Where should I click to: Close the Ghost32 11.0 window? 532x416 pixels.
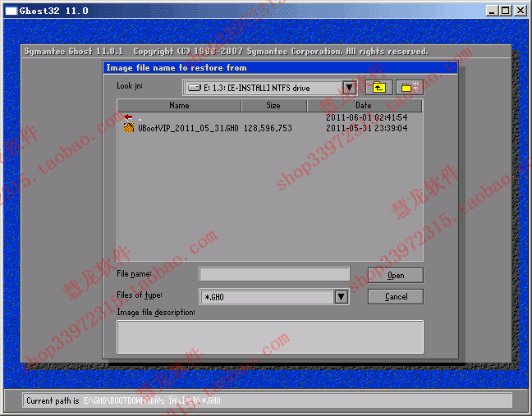(520, 11)
